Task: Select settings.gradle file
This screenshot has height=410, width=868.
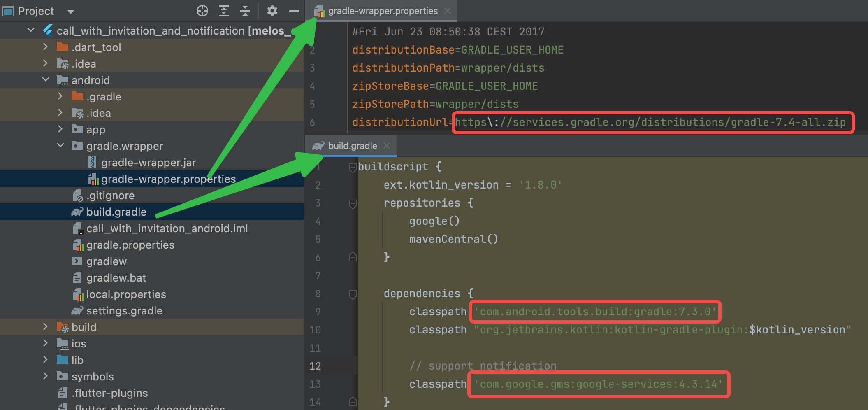Action: (124, 311)
